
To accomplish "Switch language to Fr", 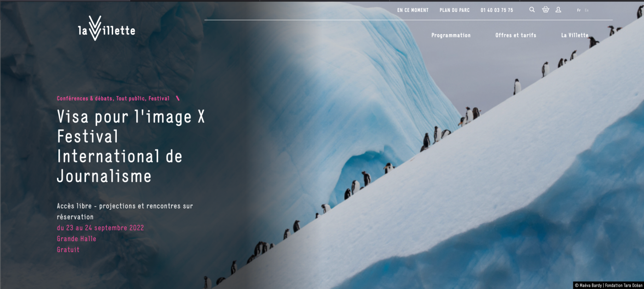I will [579, 10].
